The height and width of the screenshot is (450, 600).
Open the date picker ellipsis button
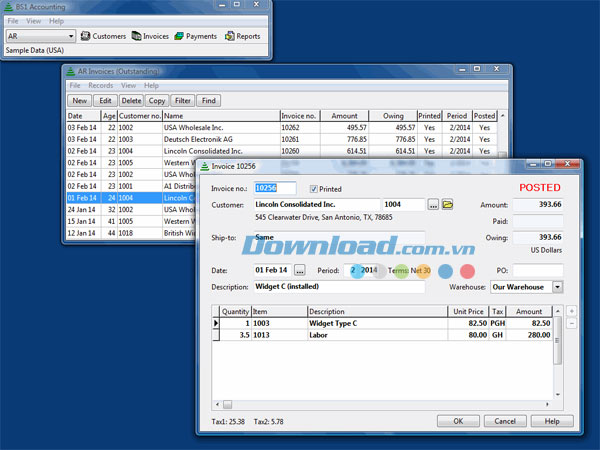coord(301,270)
